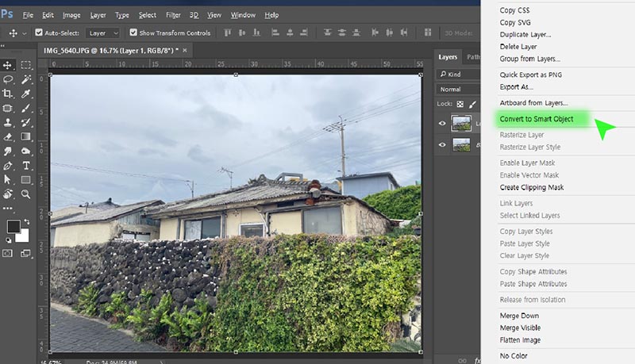Activate the Pen tool

7,166
